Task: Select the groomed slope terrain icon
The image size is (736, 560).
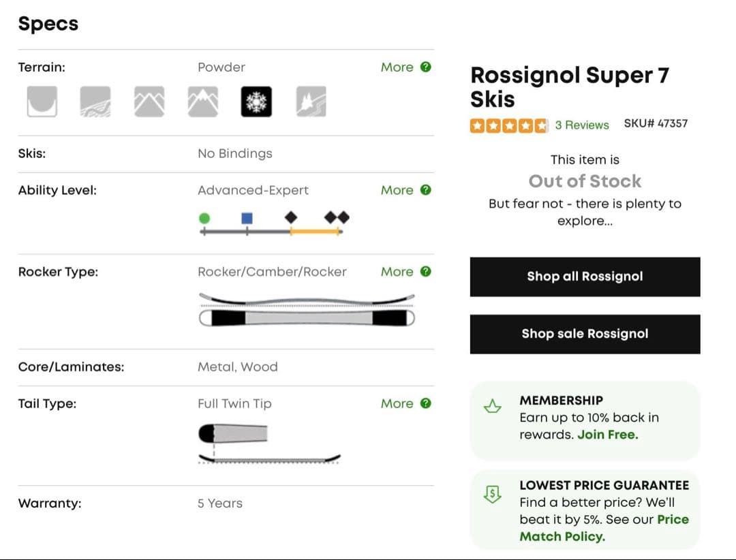Action: tap(95, 102)
